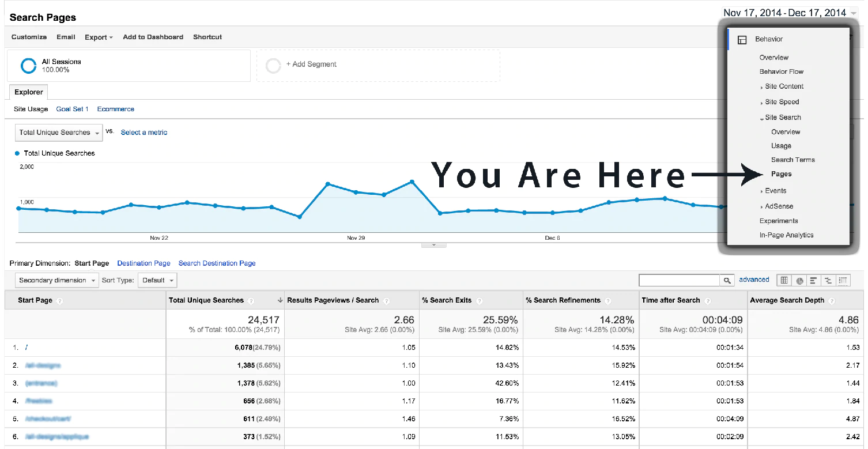The height and width of the screenshot is (449, 868).
Task: Expand the Secondary dimension dropdown
Action: (x=56, y=280)
